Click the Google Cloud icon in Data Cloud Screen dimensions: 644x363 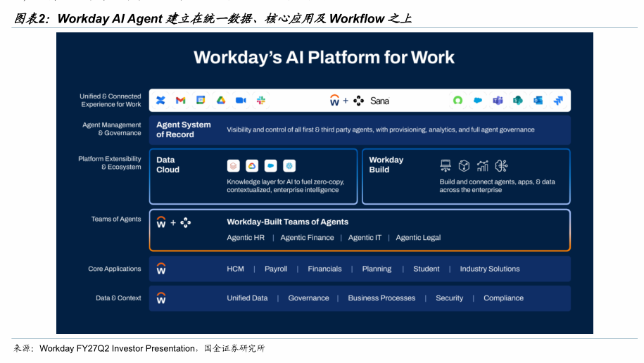[x=252, y=166]
